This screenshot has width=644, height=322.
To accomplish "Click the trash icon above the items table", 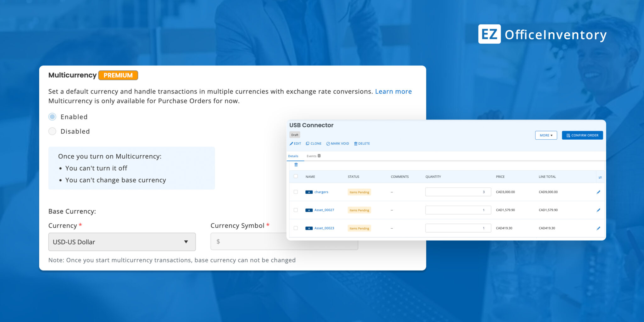I will point(296,165).
